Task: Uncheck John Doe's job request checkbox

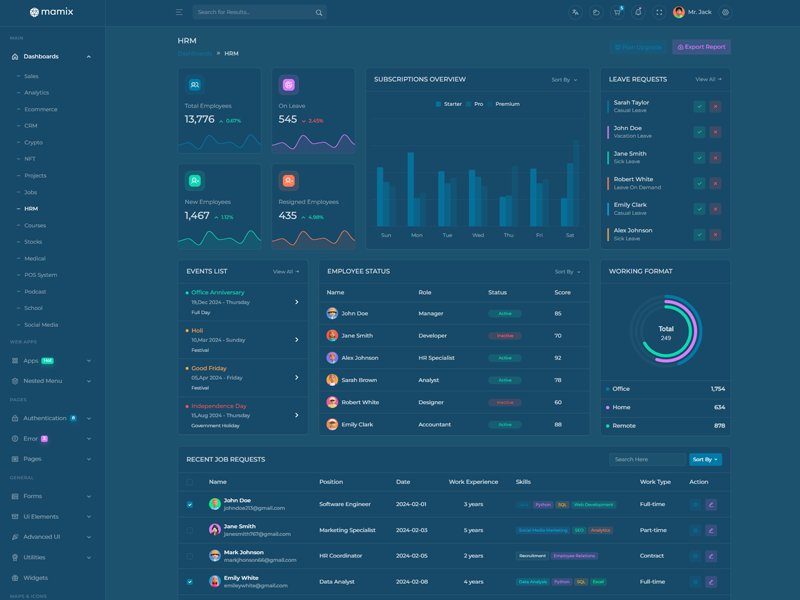Action: click(x=190, y=505)
